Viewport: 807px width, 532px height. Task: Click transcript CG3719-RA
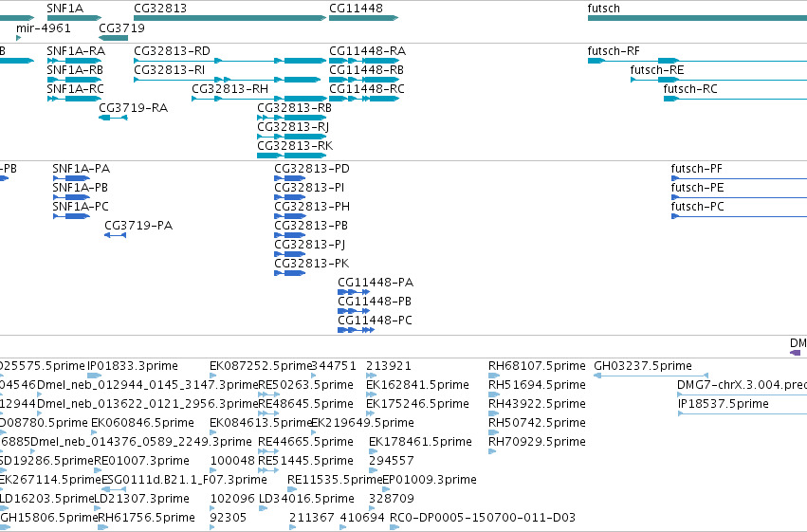[113, 118]
